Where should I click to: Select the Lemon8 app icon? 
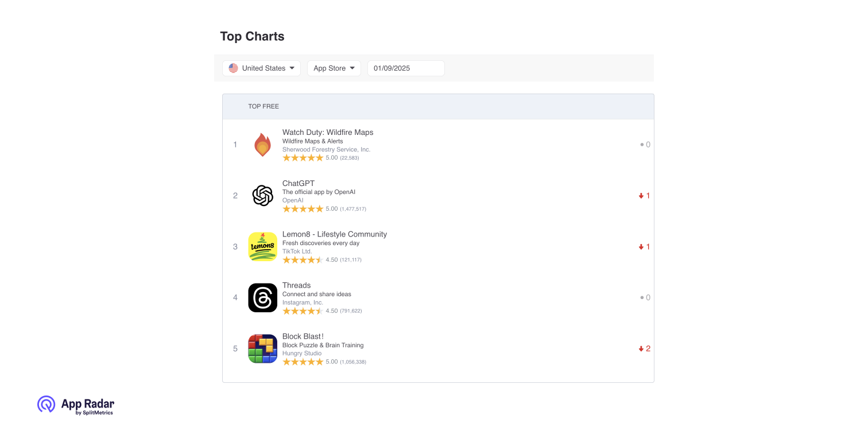[x=262, y=247]
